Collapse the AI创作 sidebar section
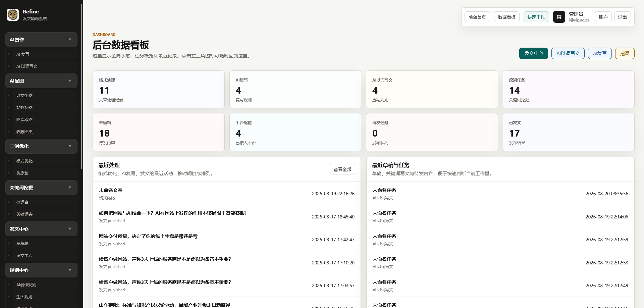 pyautogui.click(x=41, y=40)
